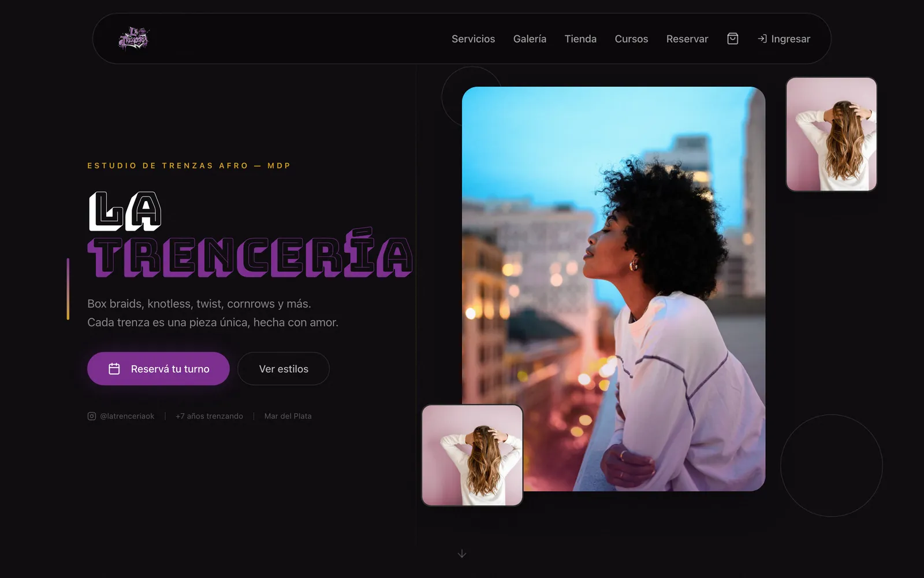Click the purple TRENCERÍA heading
The width and height of the screenshot is (924, 578).
250,253
